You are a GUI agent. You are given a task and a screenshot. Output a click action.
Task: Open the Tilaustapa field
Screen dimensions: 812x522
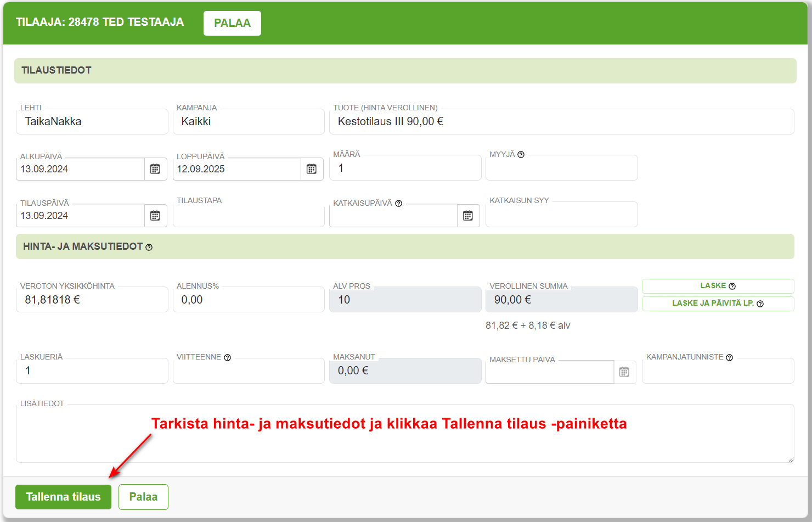coord(249,215)
